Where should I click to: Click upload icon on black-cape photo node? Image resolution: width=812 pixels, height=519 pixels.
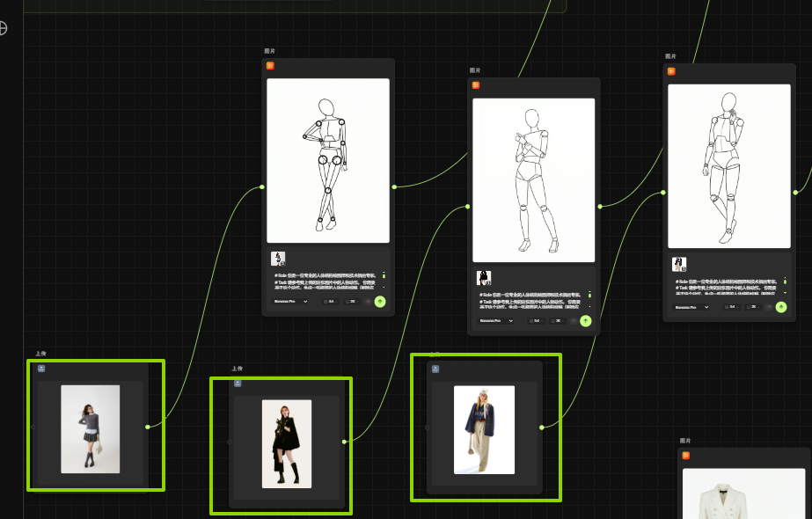tap(238, 384)
